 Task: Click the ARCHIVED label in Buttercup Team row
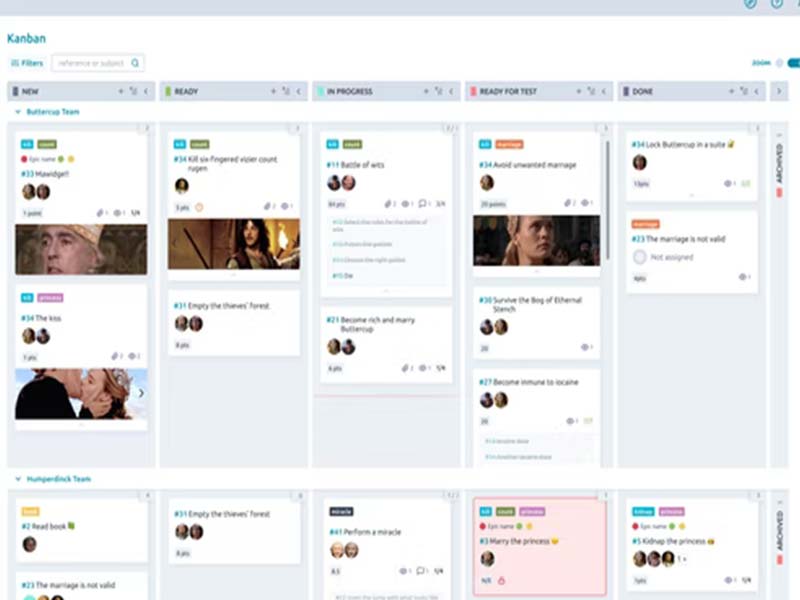[x=779, y=163]
